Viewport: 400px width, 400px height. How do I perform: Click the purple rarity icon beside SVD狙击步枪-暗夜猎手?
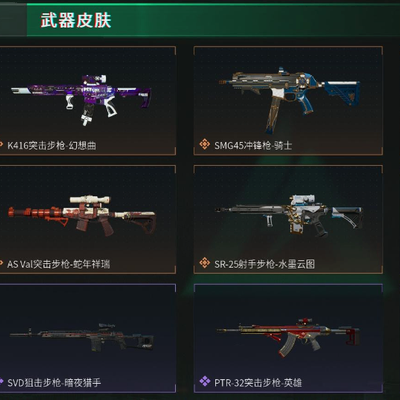(x=1, y=381)
